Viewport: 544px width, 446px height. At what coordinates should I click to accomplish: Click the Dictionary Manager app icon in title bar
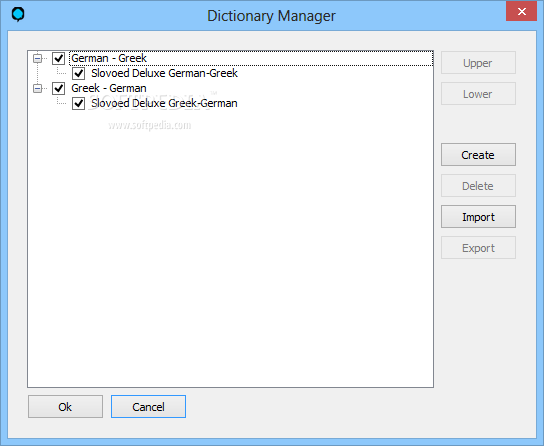coord(18,15)
